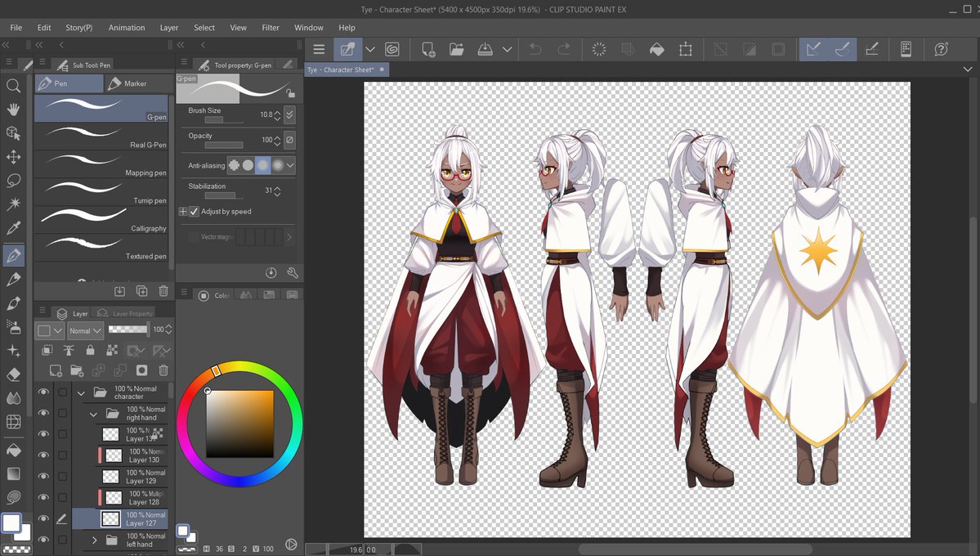The image size is (980, 556).
Task: Click the New document icon in command bar
Action: click(x=428, y=49)
